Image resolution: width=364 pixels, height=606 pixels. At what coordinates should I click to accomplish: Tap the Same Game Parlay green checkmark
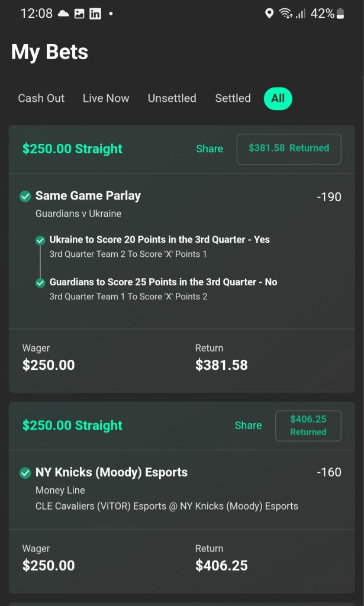pyautogui.click(x=25, y=196)
